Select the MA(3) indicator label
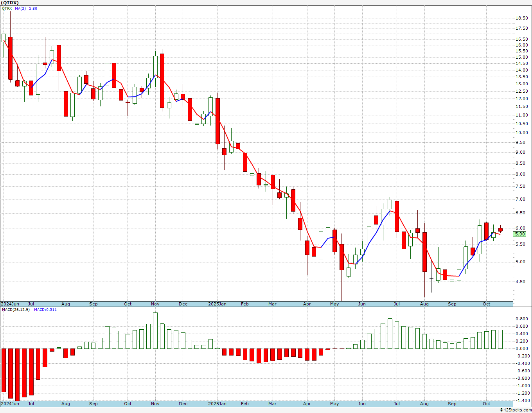Viewport: 532px width, 413px height. (x=20, y=8)
